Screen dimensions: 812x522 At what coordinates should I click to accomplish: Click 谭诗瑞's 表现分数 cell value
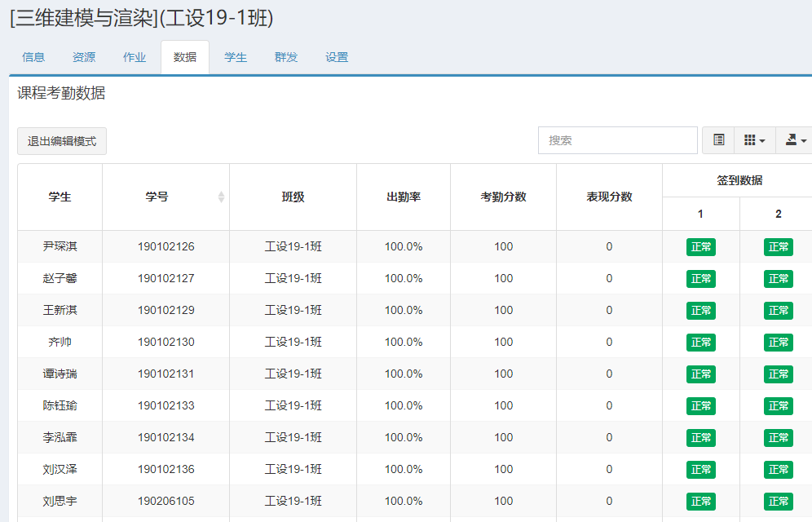[x=609, y=374]
